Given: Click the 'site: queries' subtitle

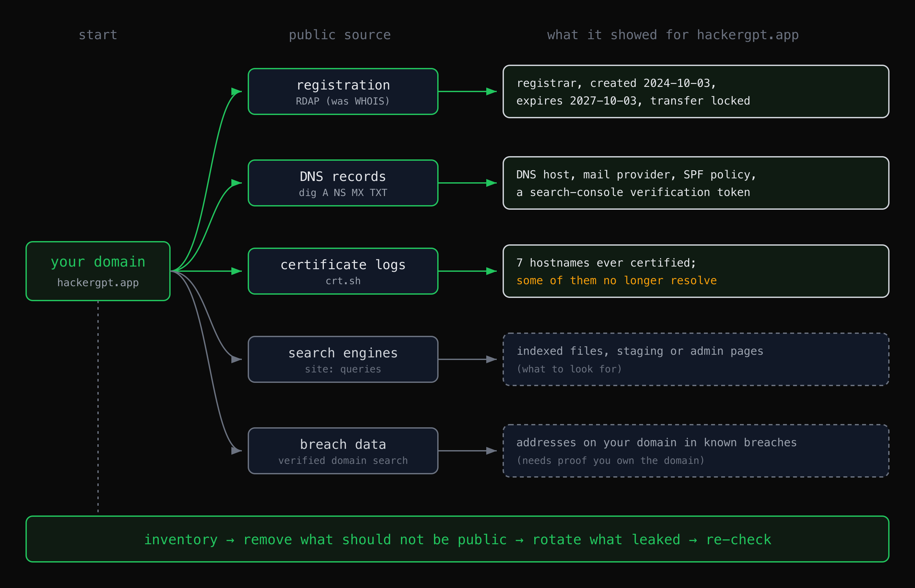Looking at the screenshot, I should (x=343, y=369).
